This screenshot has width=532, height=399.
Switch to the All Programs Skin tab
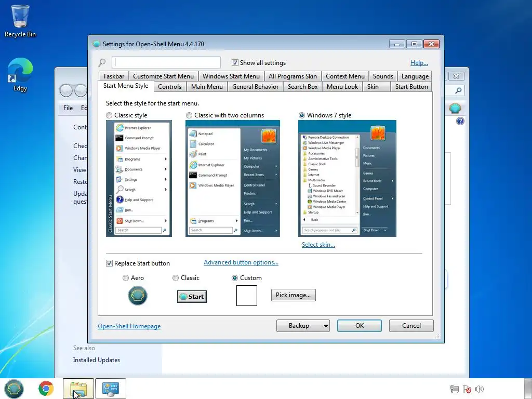point(292,76)
